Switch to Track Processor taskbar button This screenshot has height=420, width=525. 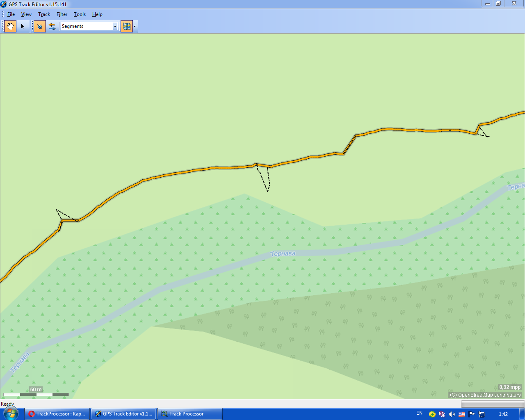189,414
